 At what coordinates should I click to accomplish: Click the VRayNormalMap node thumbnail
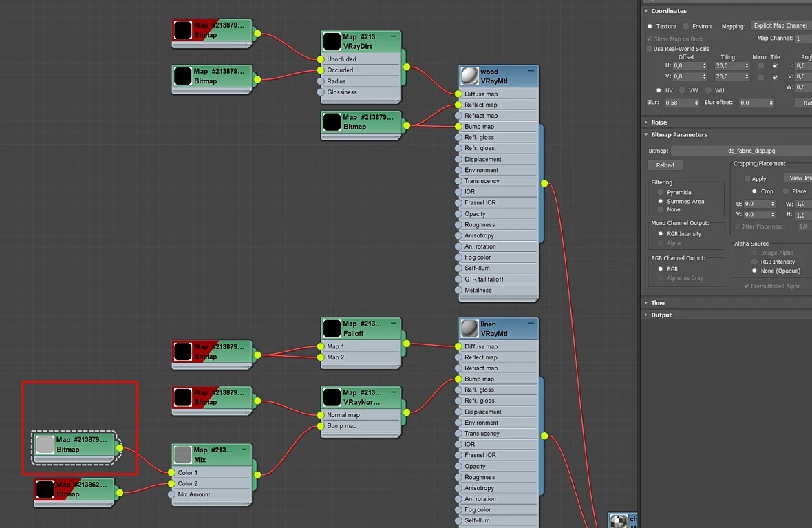pos(332,397)
